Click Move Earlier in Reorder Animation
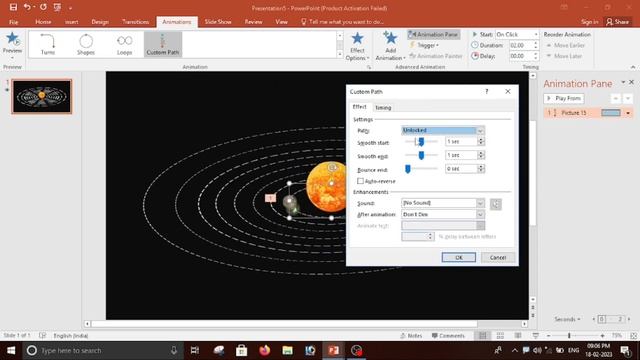Screen dimensions: 640x360 (566, 45)
